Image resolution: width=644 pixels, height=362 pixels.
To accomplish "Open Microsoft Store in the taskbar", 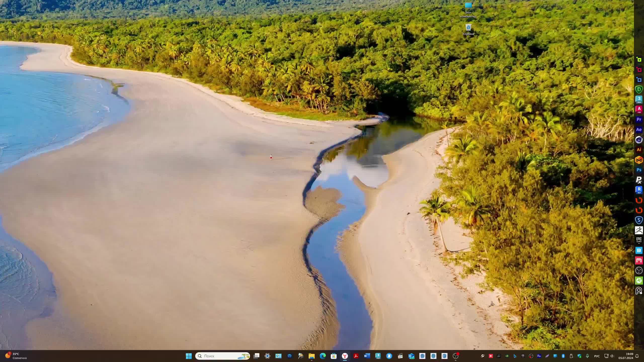I will pos(334,356).
